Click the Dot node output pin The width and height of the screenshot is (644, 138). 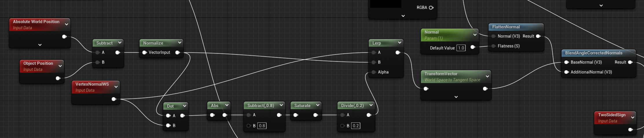(182, 115)
